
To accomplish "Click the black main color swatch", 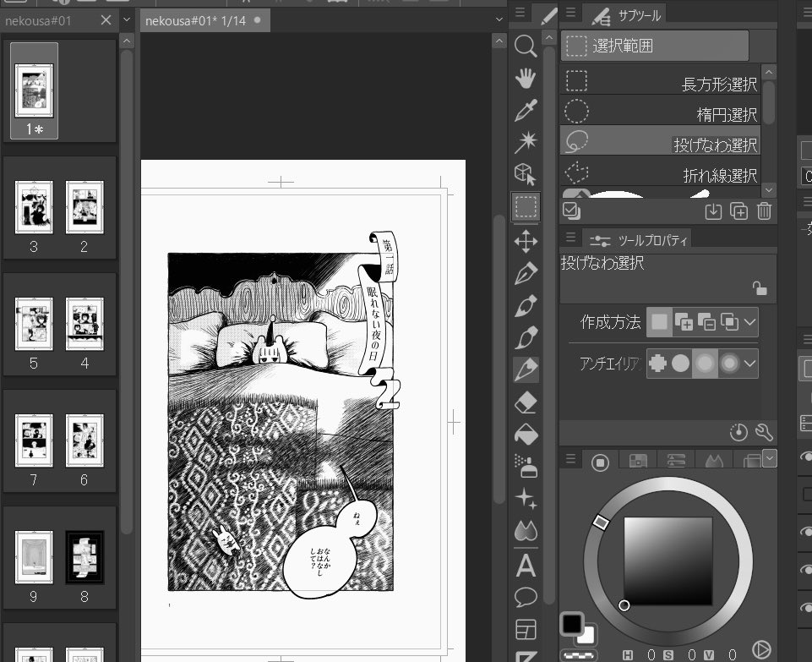I will 572,624.
